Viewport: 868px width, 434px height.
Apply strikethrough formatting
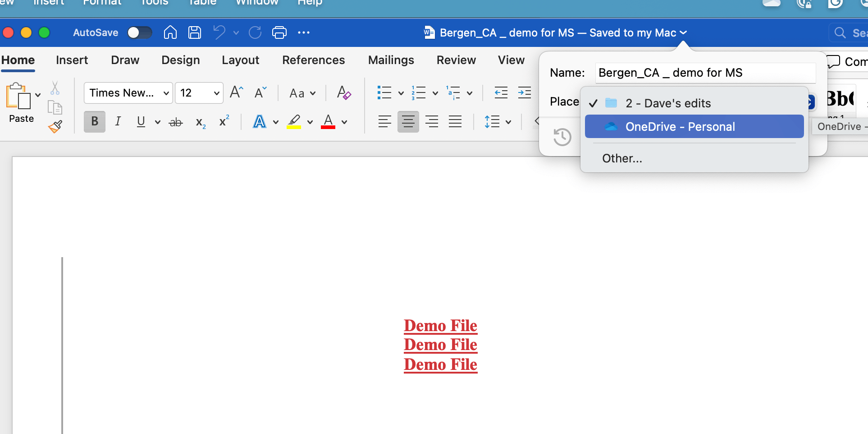tap(175, 122)
